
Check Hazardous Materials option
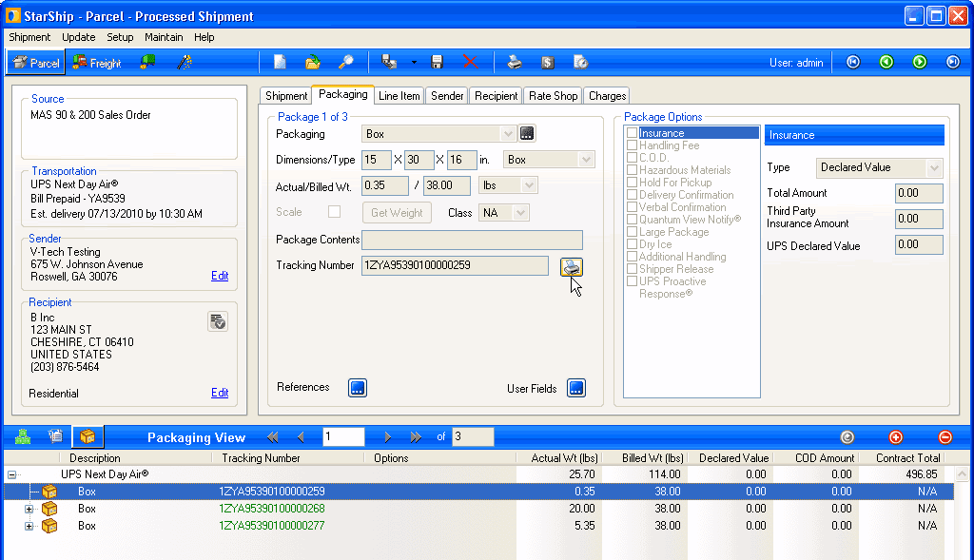632,170
